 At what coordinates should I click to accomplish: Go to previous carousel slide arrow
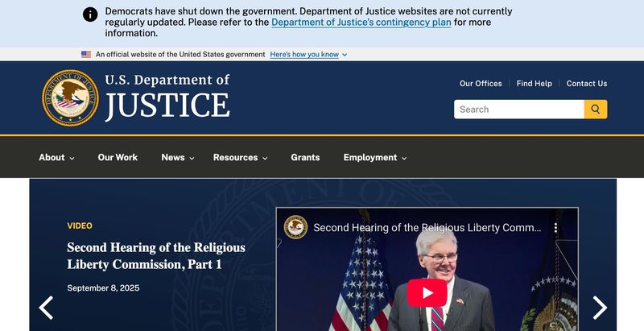(46, 308)
